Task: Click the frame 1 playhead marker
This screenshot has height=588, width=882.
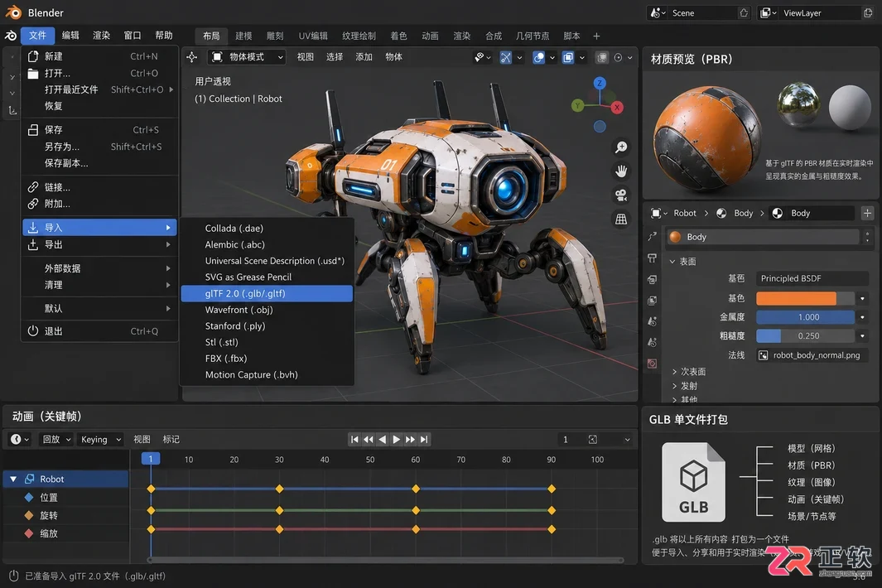Action: coord(151,459)
